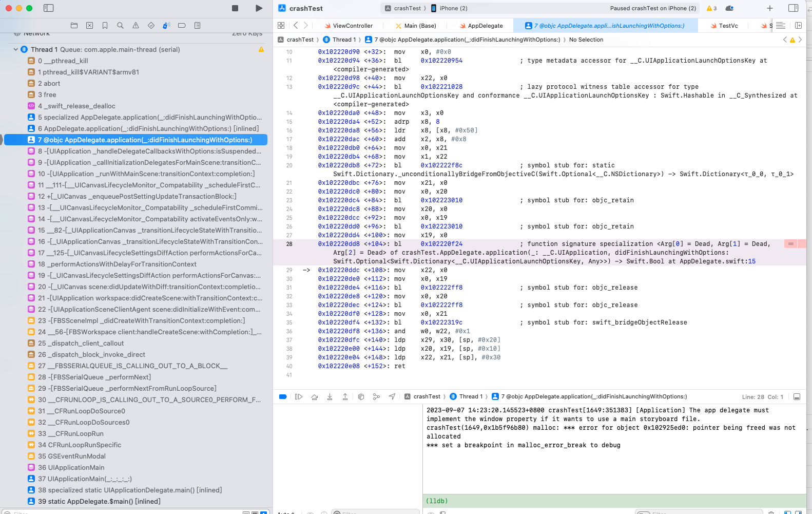812x514 pixels.
Task: Switch to the Main (Base) tab
Action: coord(416,26)
